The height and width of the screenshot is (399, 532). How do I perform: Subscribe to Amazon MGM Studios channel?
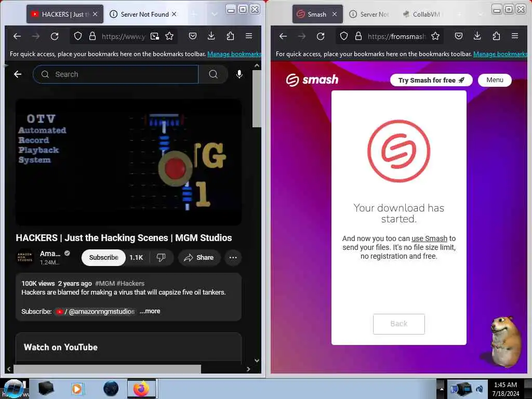(x=103, y=258)
